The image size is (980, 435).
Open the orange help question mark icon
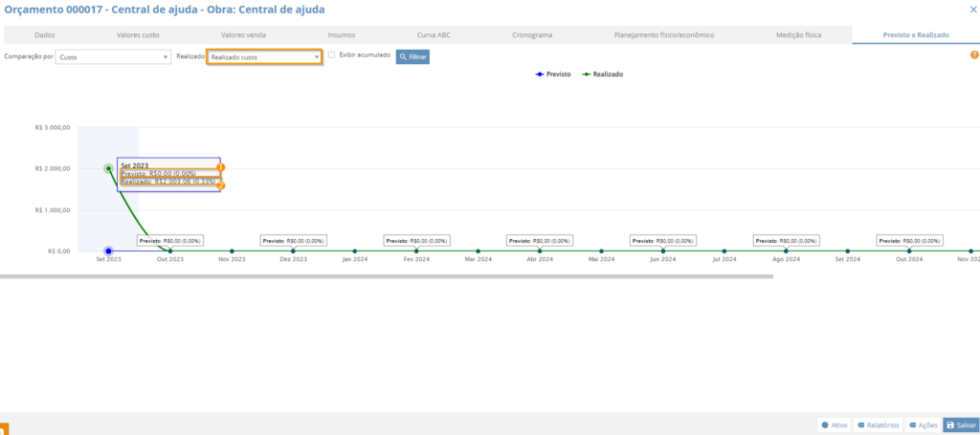pyautogui.click(x=973, y=54)
